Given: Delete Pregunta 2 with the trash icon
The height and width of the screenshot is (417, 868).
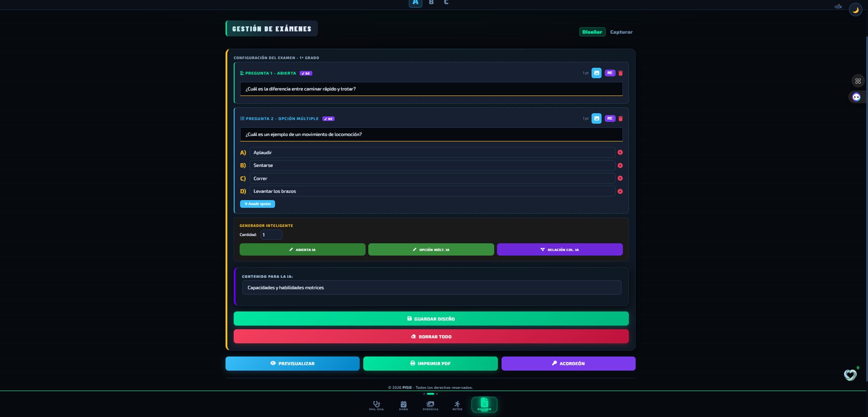Looking at the screenshot, I should [621, 119].
